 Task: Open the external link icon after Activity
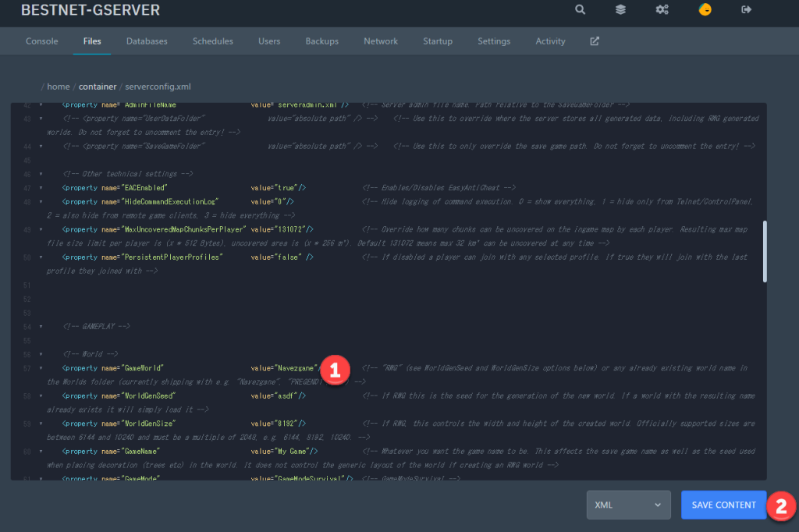595,41
